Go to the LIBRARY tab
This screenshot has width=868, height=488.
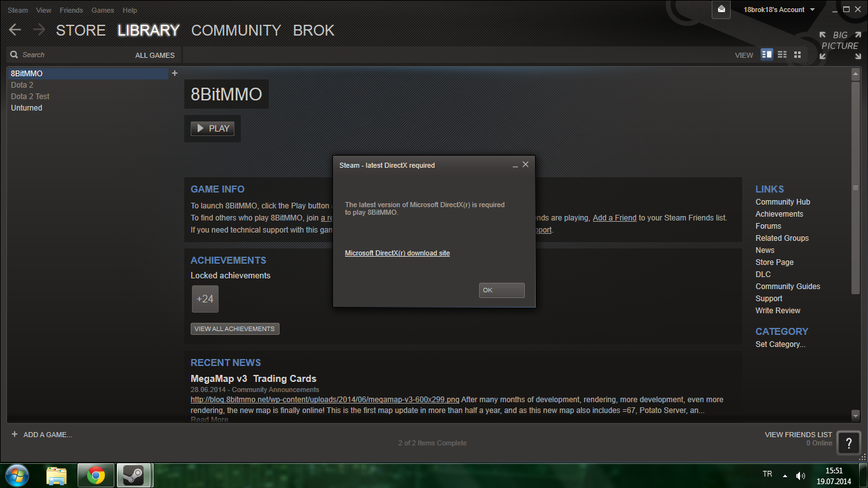(149, 30)
